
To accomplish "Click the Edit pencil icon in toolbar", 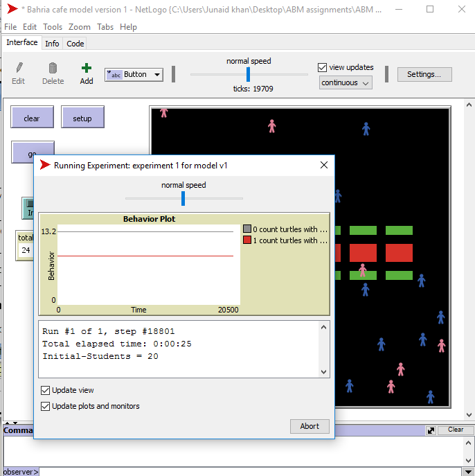I will point(19,68).
